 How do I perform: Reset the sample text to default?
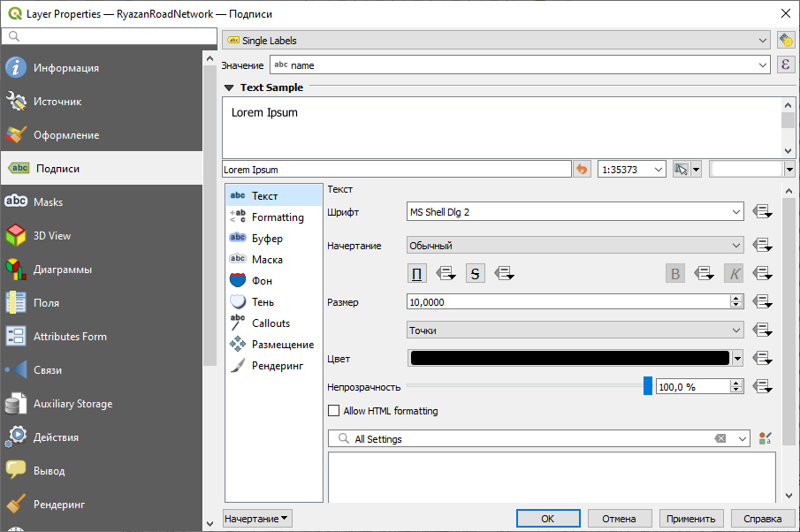pos(582,169)
